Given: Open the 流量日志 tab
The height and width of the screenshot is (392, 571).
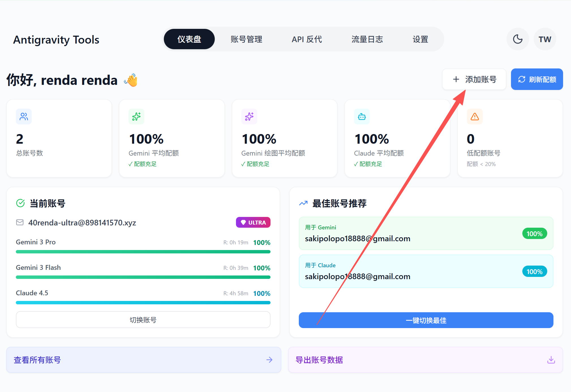Looking at the screenshot, I should coord(367,39).
